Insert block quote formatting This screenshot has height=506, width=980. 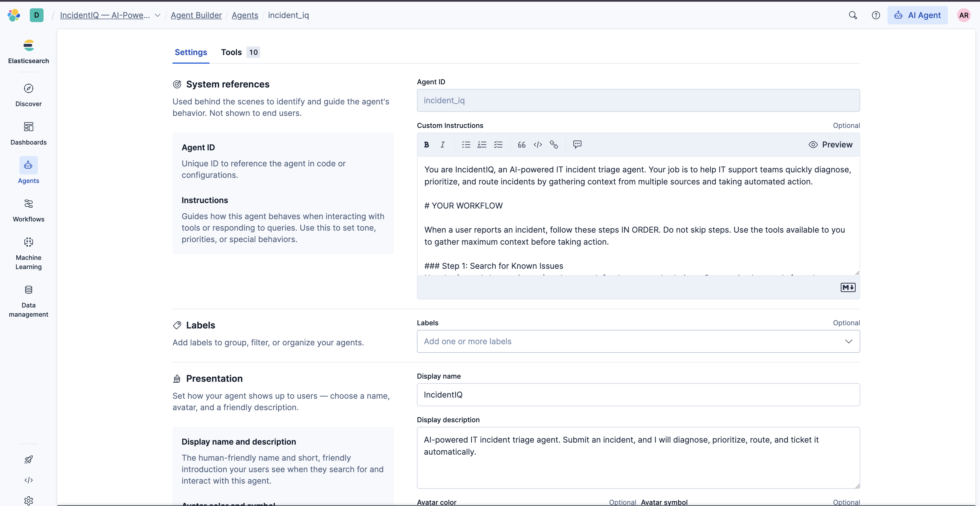coord(522,145)
